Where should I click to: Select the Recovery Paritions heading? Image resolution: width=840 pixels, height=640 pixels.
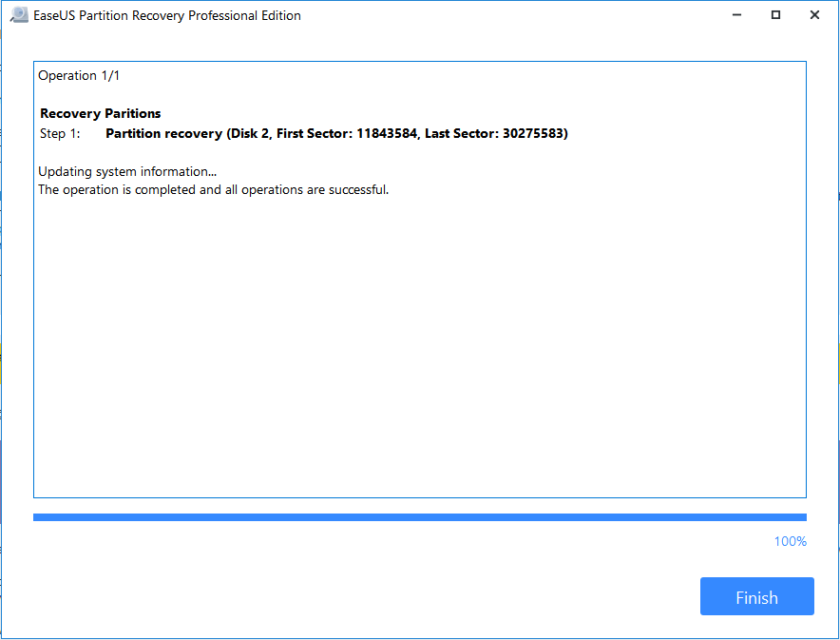click(x=100, y=113)
